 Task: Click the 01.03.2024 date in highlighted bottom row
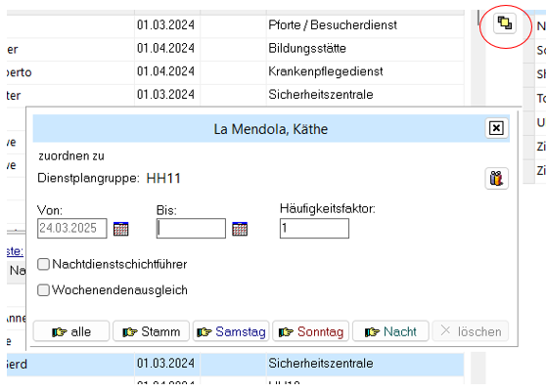(165, 364)
